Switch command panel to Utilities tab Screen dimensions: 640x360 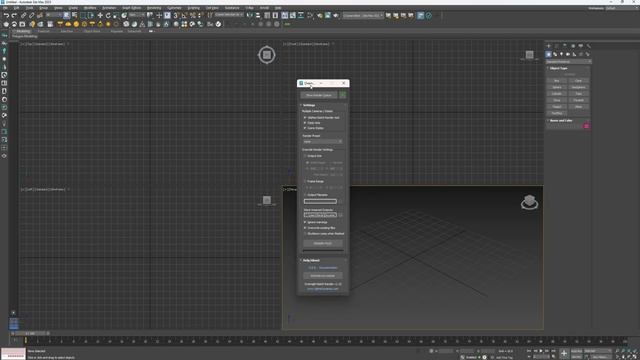(588, 46)
